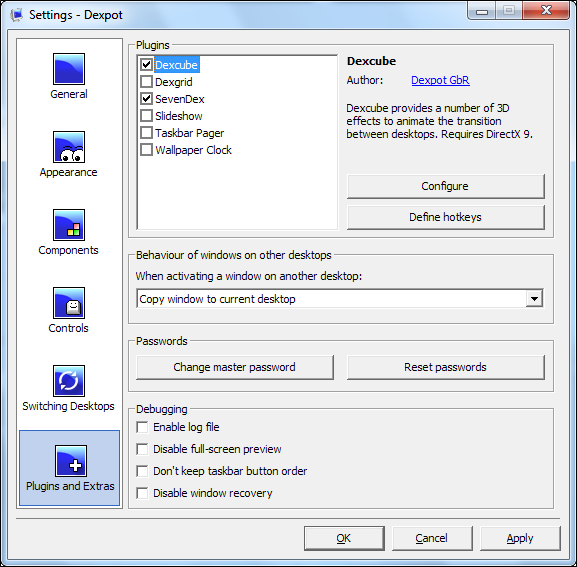Viewport: 577px width, 567px height.
Task: Click the Reset passwords button
Action: tap(446, 367)
